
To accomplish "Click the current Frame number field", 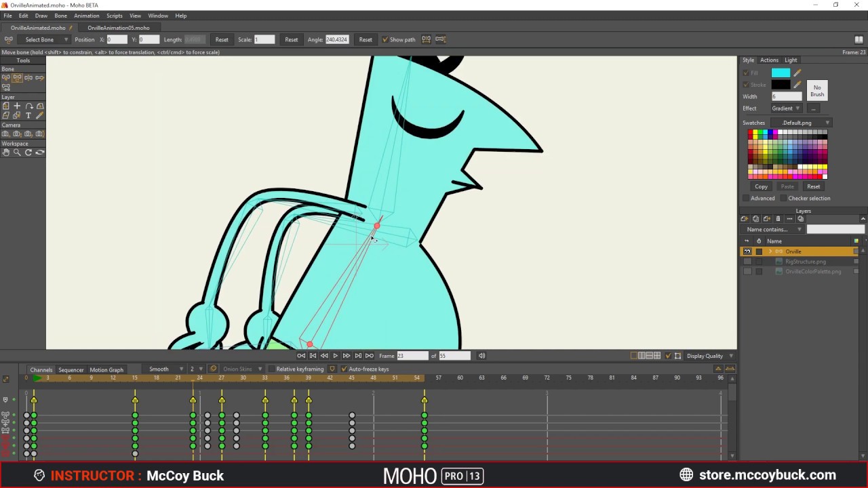I will (x=412, y=356).
